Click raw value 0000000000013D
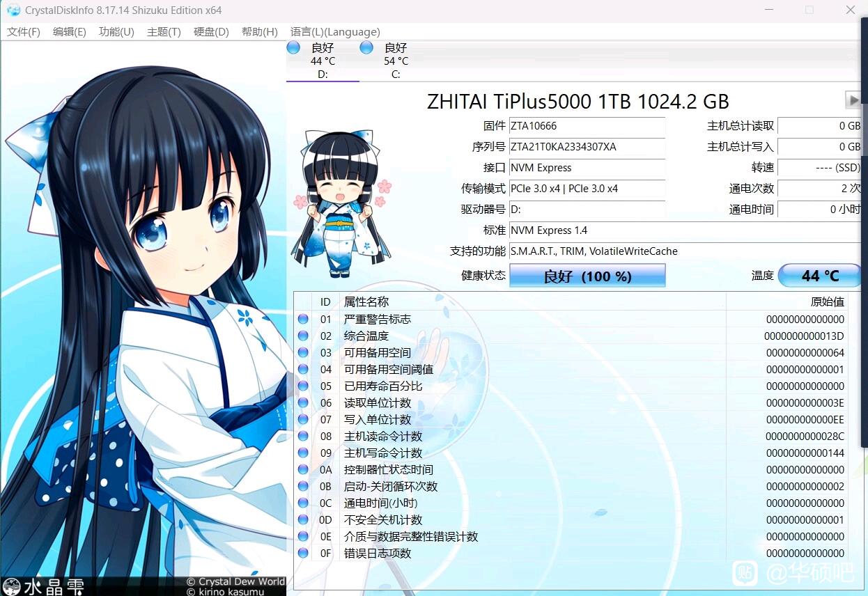The width and height of the screenshot is (868, 596). tap(805, 336)
